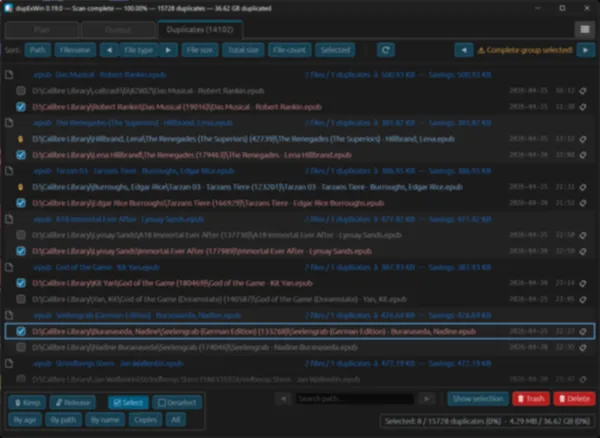Click the file icon of the Tarzan 03 group
600x438 pixels.
click(x=9, y=171)
